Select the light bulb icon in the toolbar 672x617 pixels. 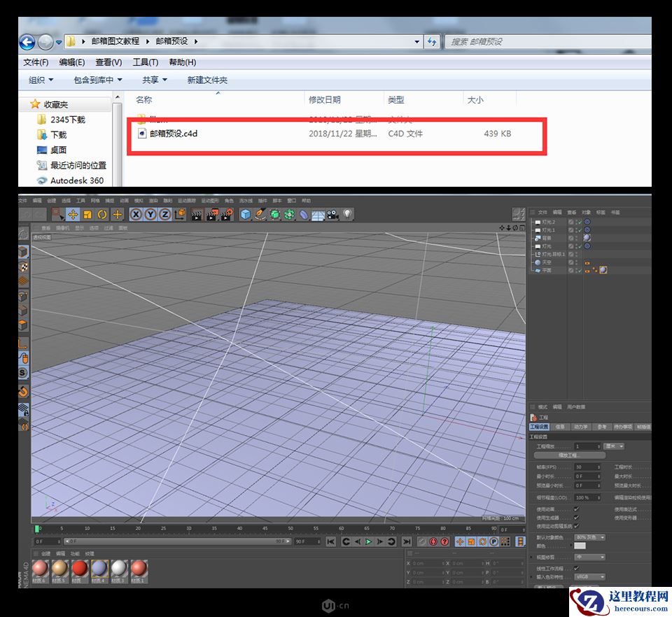[x=349, y=214]
